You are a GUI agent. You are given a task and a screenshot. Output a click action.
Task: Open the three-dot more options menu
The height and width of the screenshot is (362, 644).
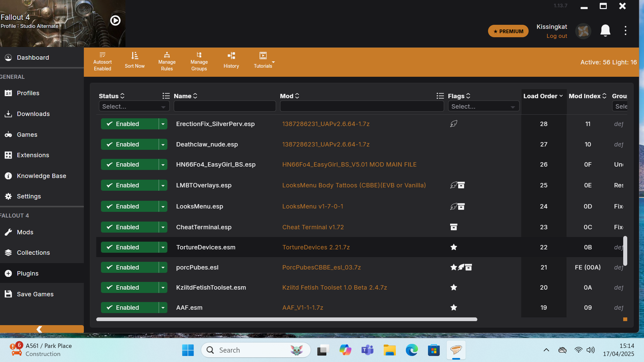point(625,31)
